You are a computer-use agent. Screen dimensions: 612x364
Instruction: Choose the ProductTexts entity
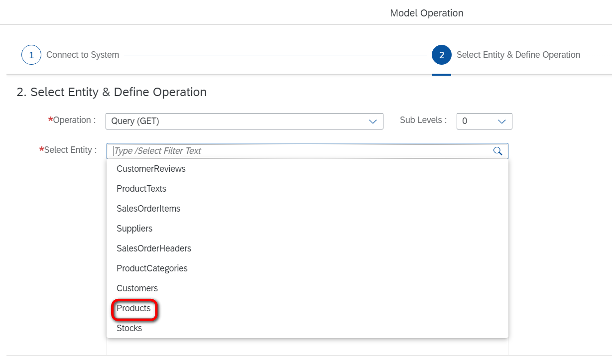pos(141,189)
